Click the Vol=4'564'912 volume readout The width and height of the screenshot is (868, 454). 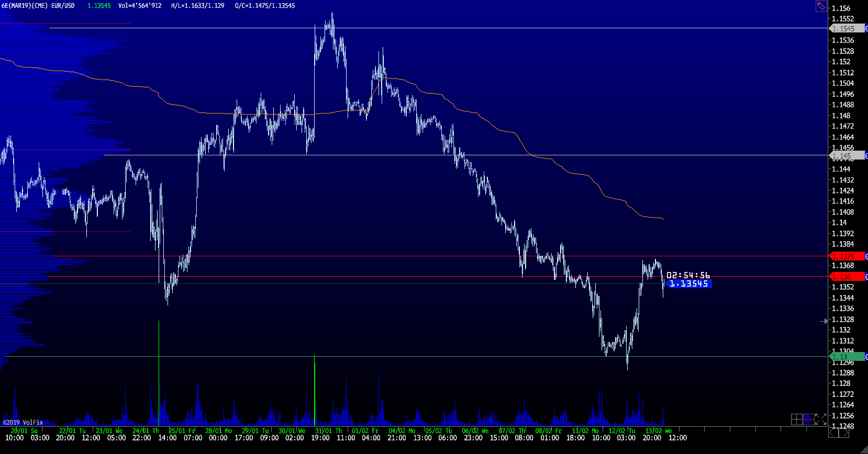click(x=140, y=6)
